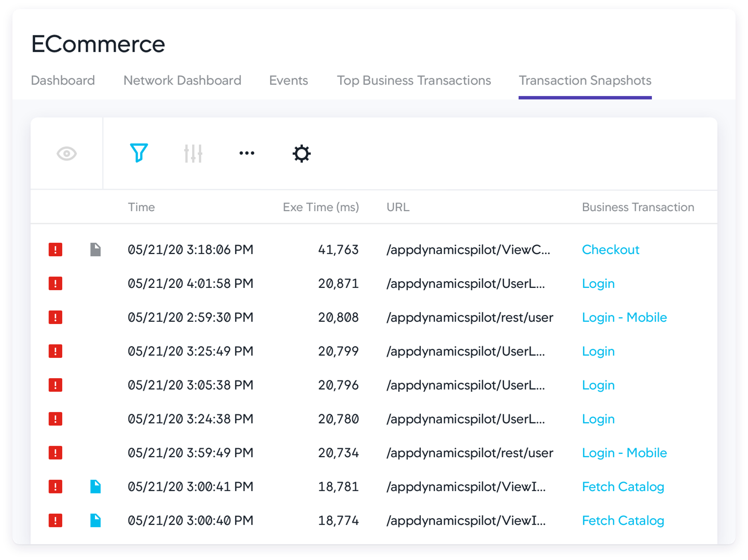Select the time 05/21/20 3:00:41 PM
The image size is (748, 560).
coord(190,487)
